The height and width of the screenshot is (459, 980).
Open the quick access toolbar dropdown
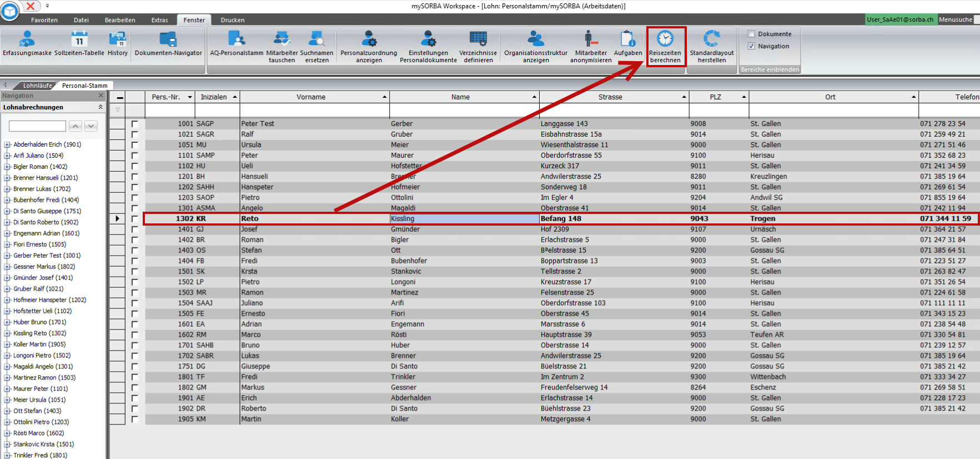point(47,6)
